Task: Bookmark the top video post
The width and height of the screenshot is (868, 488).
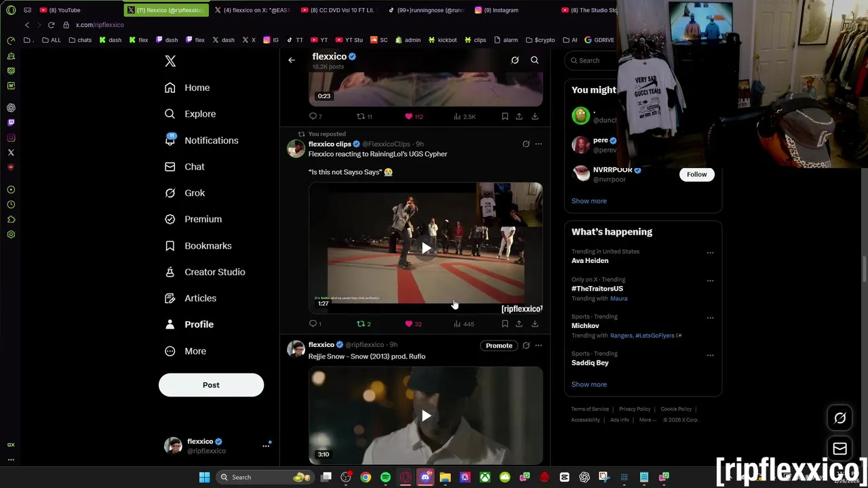Action: pos(505,117)
